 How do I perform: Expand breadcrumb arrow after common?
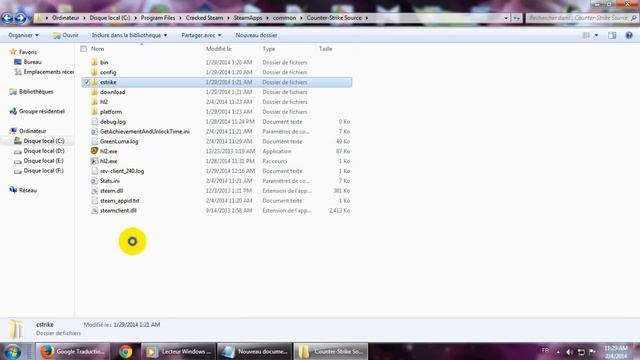pos(301,18)
